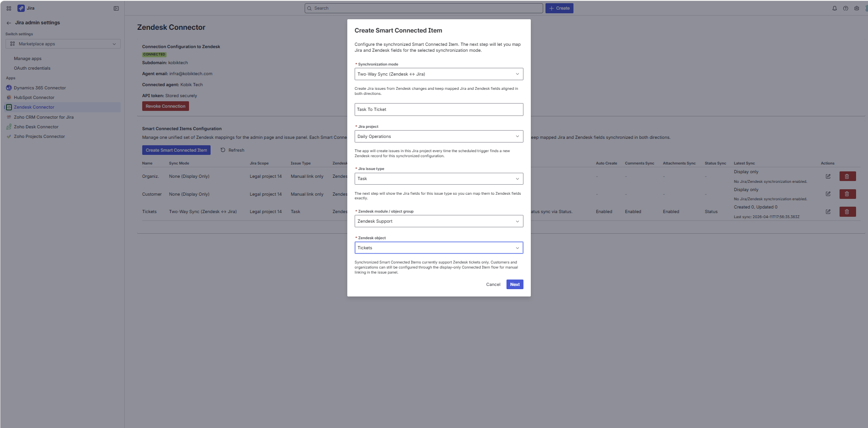Click the Zendesk Connector app icon

(x=9, y=107)
